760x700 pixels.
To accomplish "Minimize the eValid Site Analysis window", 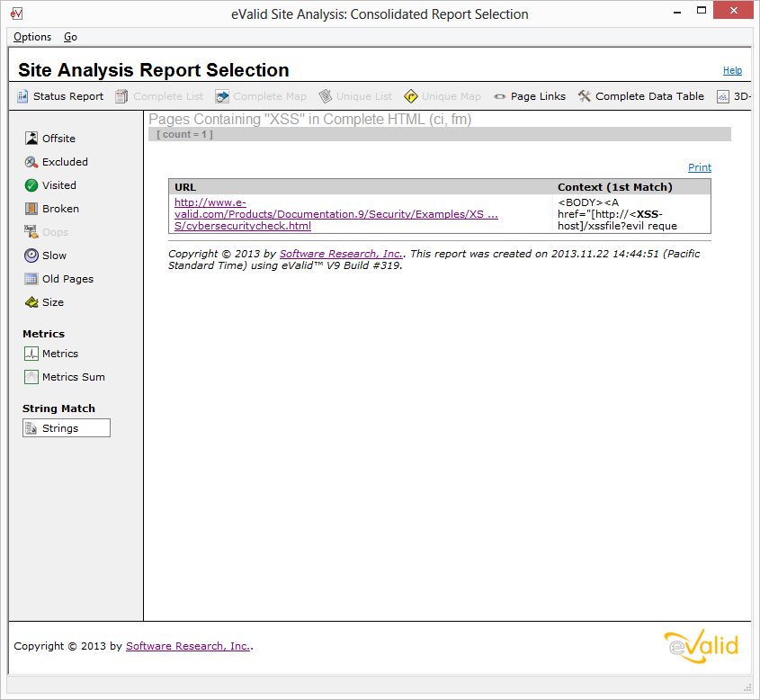I will [x=677, y=12].
